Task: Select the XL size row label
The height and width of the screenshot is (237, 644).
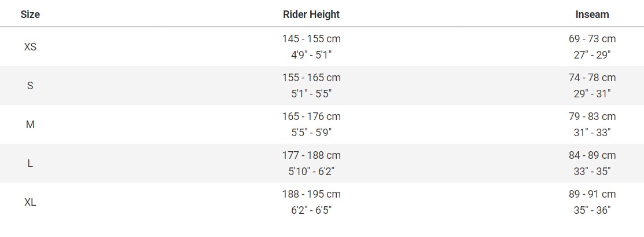Action: [30, 202]
